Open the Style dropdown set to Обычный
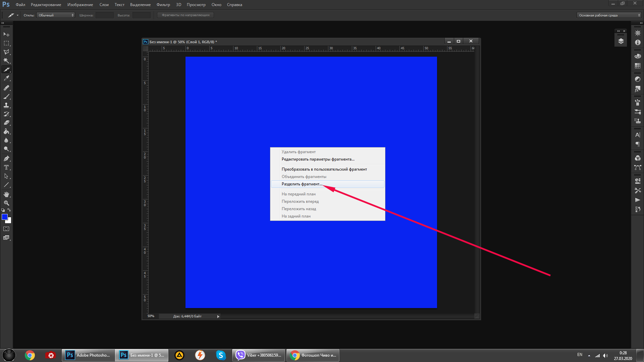 [x=56, y=15]
